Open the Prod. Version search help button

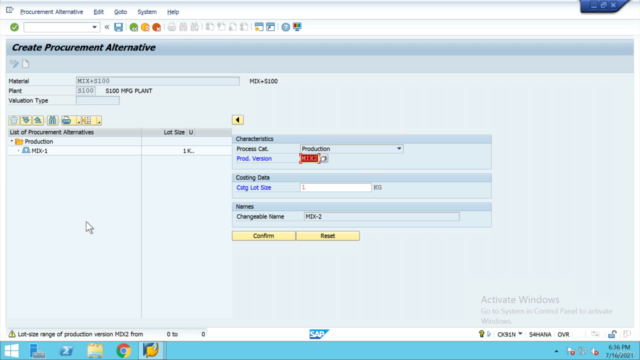324,159
